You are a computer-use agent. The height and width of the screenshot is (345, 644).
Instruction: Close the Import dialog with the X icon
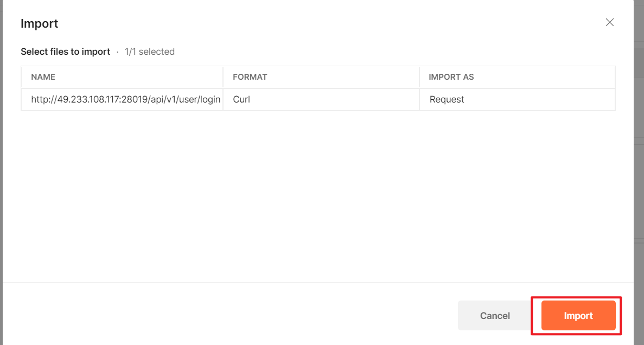point(610,22)
